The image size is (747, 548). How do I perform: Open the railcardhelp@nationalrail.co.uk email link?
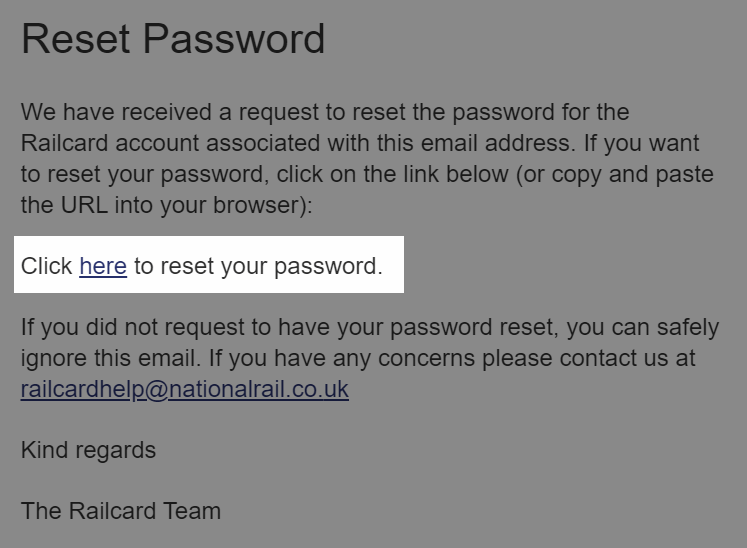pos(185,389)
